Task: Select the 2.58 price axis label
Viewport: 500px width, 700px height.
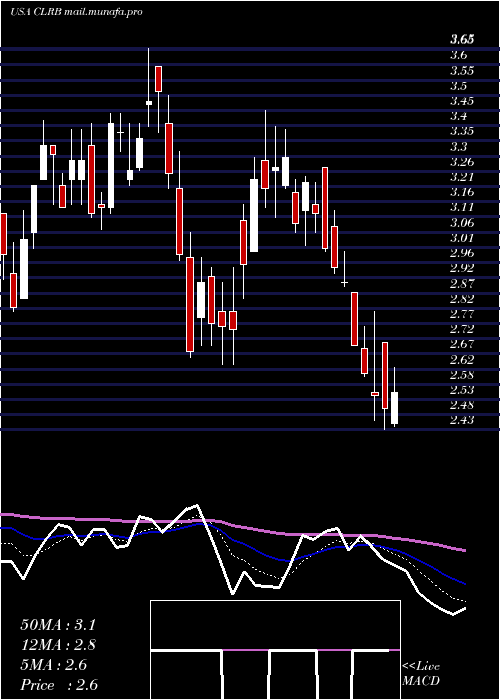Action: pyautogui.click(x=462, y=375)
